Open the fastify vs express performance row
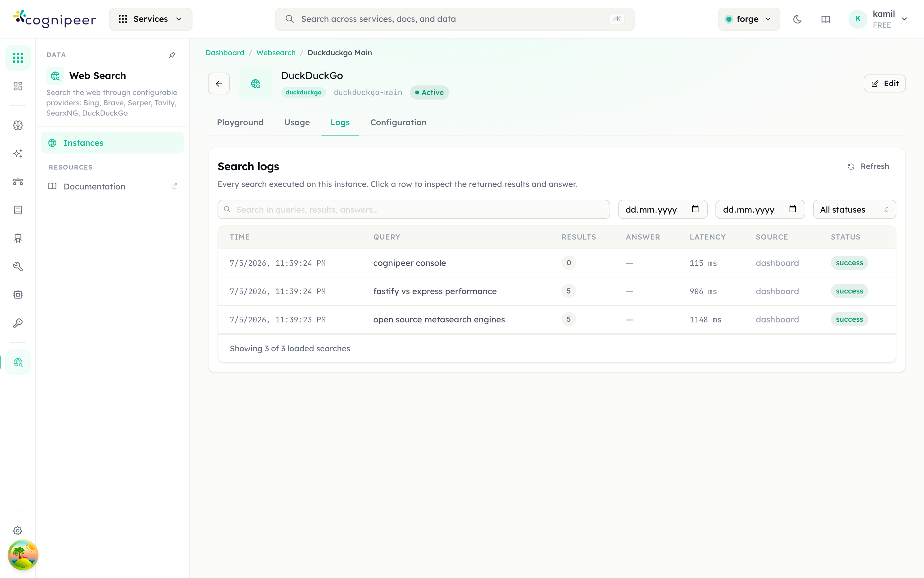This screenshot has width=924, height=578. 557,291
